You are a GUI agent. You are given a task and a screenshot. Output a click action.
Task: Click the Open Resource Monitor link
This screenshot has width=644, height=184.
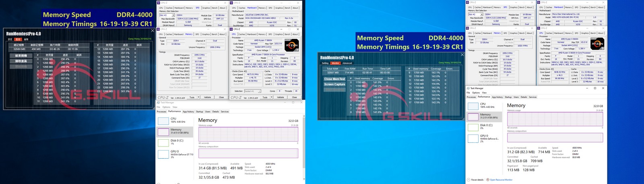501,180
